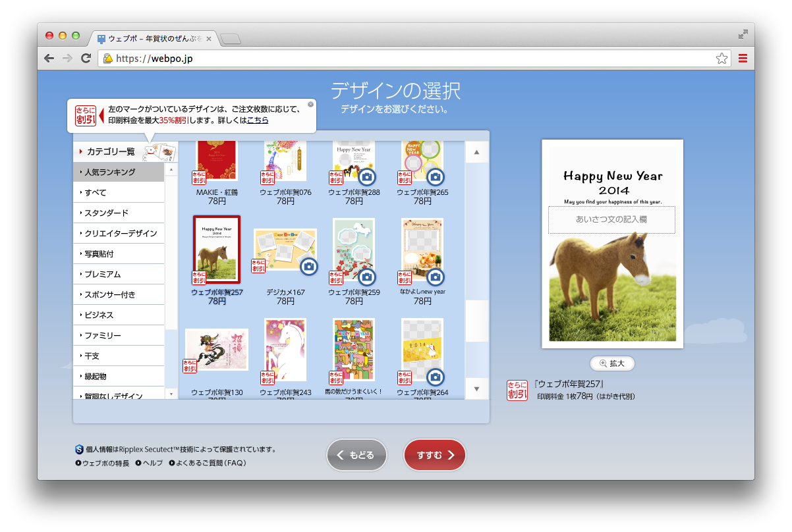
Task: Open ファミリー category
Action: (119, 335)
